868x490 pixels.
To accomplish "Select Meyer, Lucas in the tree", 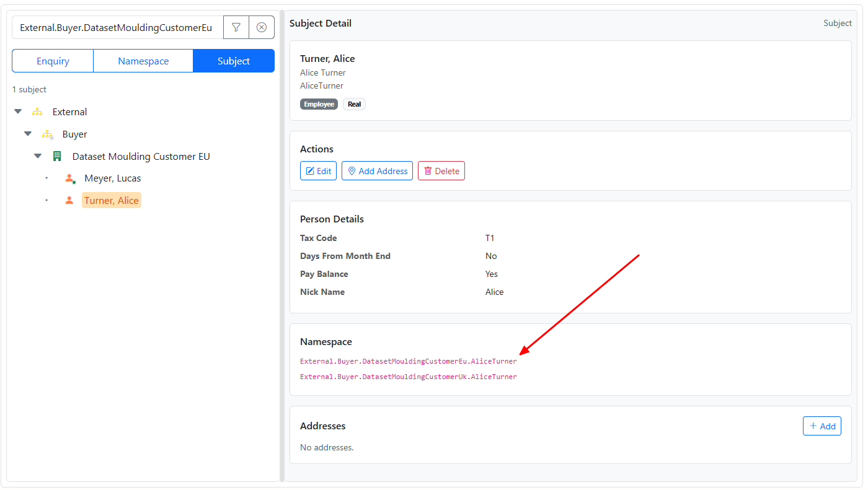I will [113, 178].
